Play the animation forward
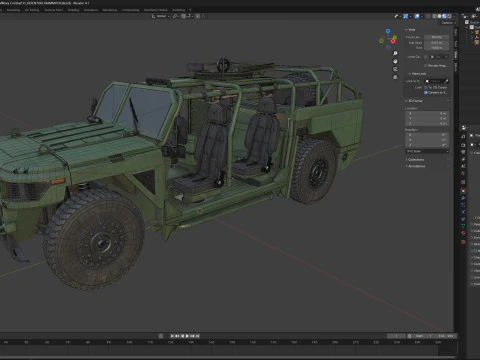 [x=187, y=336]
